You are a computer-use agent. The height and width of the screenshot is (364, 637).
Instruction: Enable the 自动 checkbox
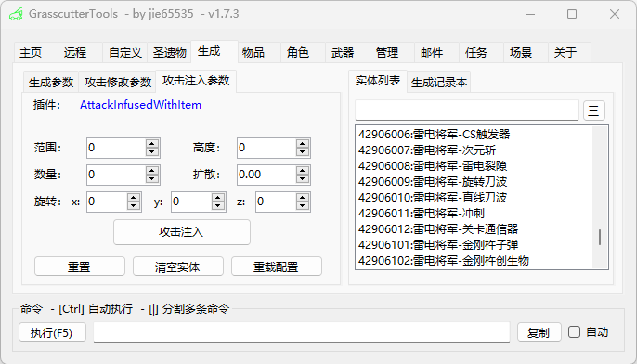(x=574, y=331)
